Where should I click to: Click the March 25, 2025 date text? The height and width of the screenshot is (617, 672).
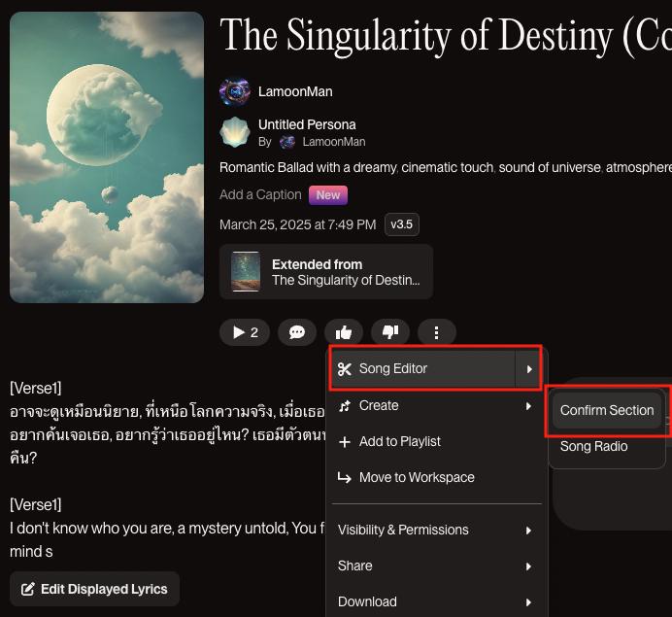[x=298, y=224]
